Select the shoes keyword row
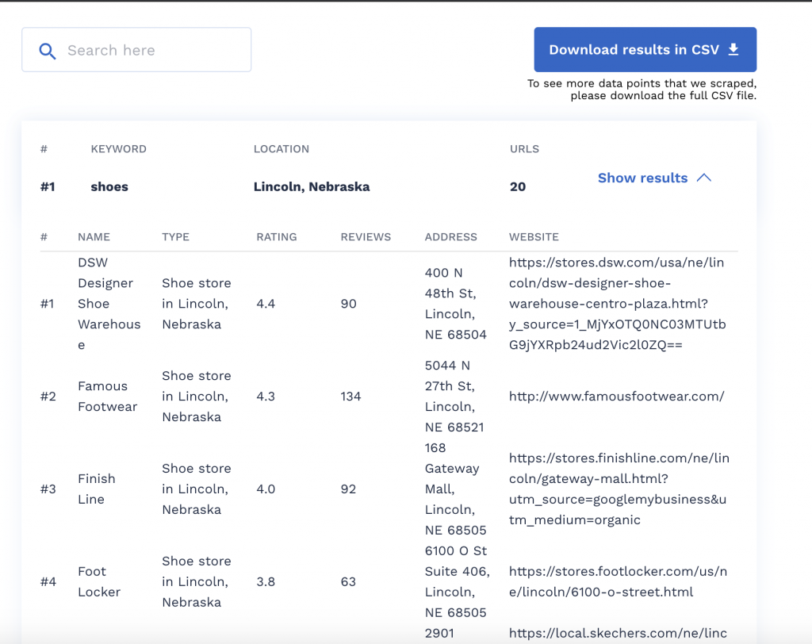812x644 pixels. click(x=109, y=187)
